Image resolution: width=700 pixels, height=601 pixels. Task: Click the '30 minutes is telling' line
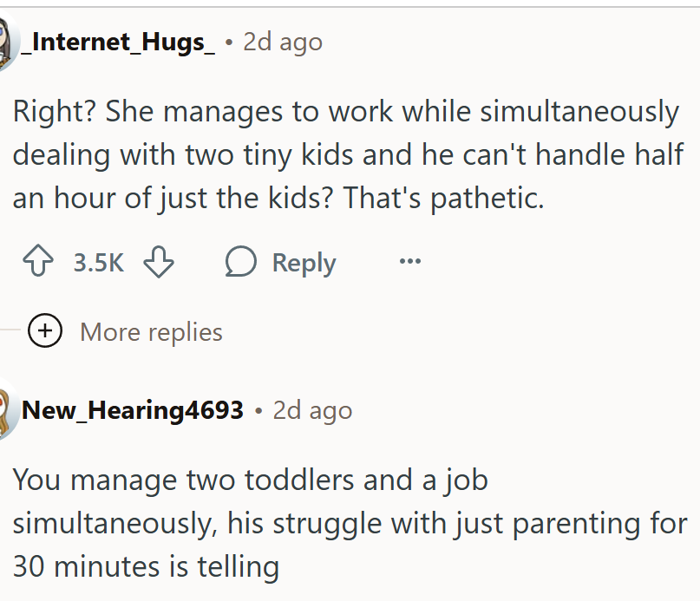(x=146, y=566)
